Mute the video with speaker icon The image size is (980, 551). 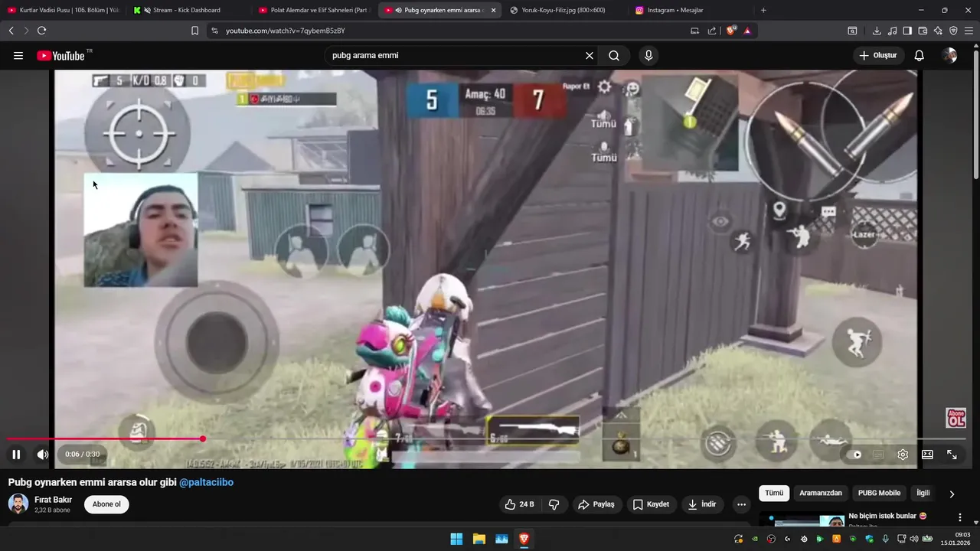click(x=43, y=455)
